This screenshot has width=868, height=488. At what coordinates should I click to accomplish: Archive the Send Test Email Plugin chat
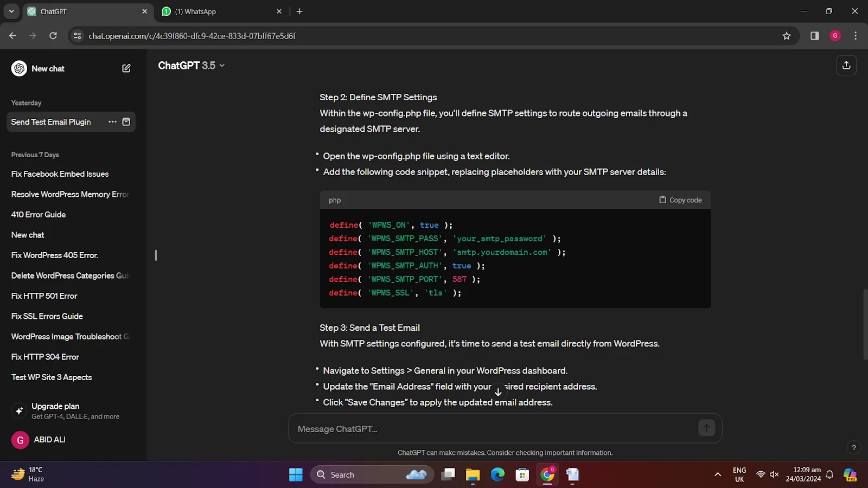[x=126, y=122]
